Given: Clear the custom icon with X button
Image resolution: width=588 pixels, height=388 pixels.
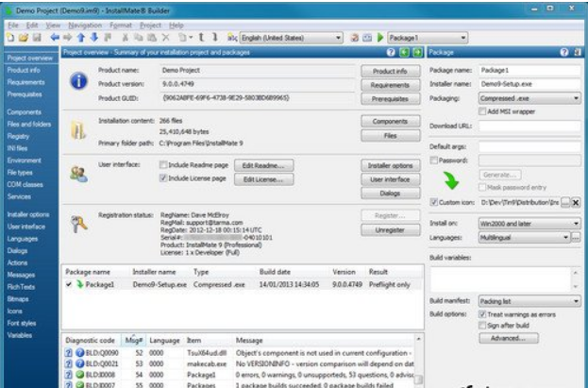Looking at the screenshot, I should pos(576,203).
